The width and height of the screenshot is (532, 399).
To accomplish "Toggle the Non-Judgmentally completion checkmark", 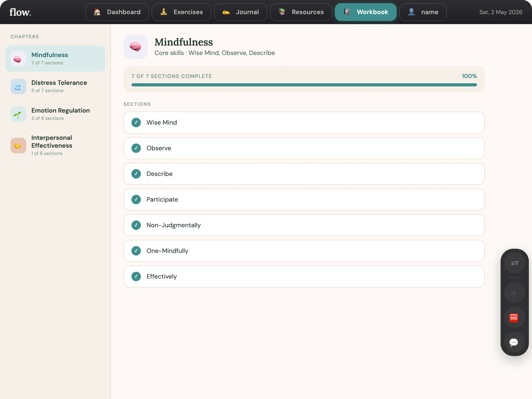I will 136,225.
